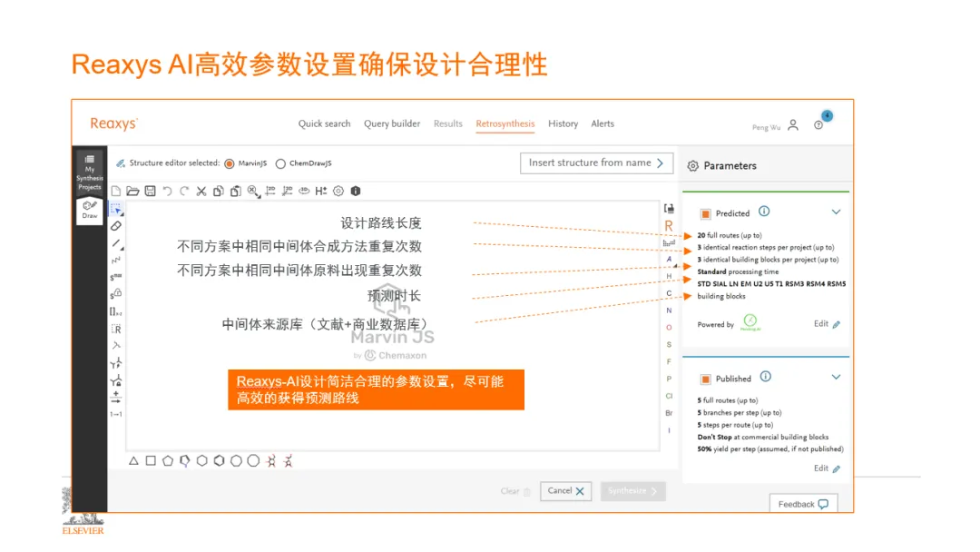Toggle the Published checkbox
The height and width of the screenshot is (552, 980).
point(706,379)
